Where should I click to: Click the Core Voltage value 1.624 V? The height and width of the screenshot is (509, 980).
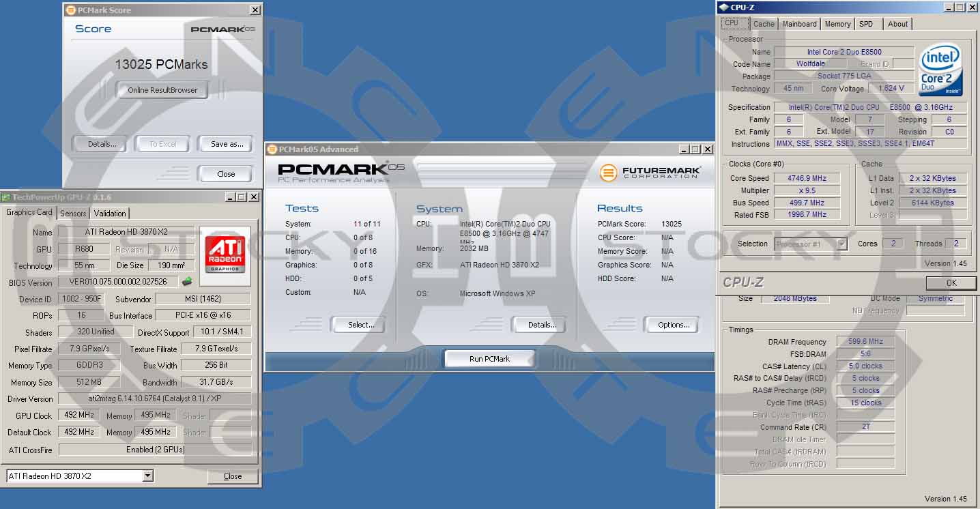click(x=891, y=89)
